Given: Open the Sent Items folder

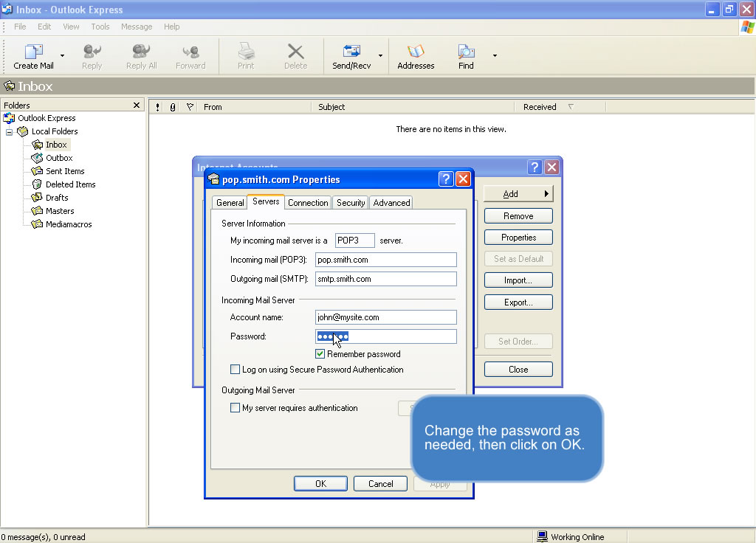Looking at the screenshot, I should tap(64, 171).
